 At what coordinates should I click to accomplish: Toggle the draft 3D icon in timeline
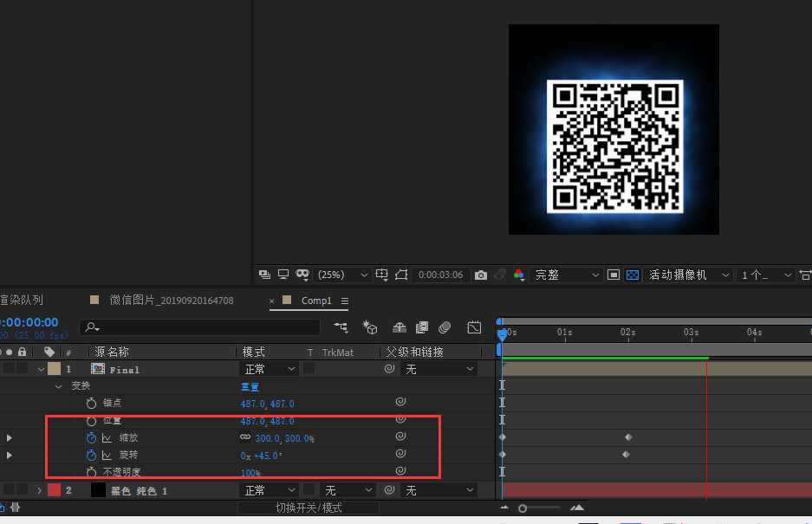[x=370, y=327]
